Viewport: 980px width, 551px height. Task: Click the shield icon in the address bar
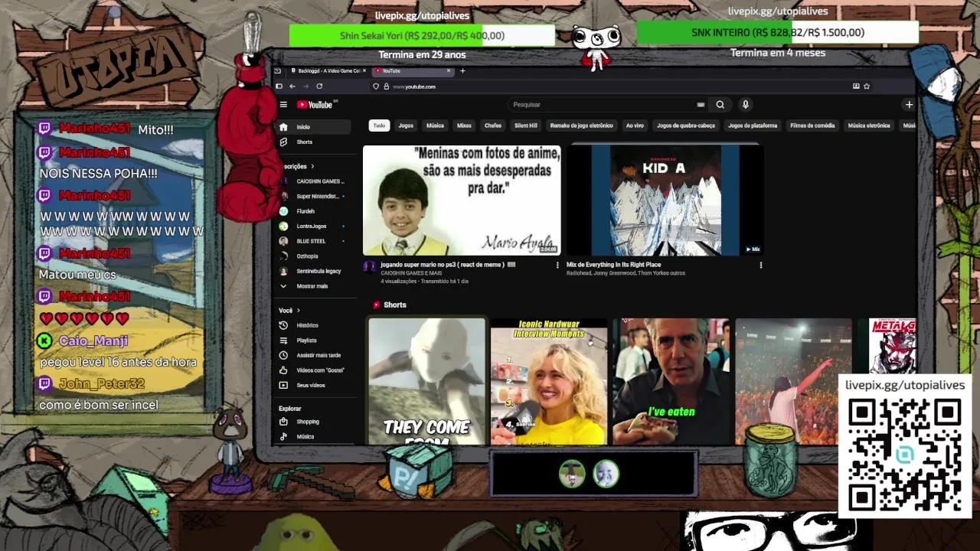pos(376,86)
